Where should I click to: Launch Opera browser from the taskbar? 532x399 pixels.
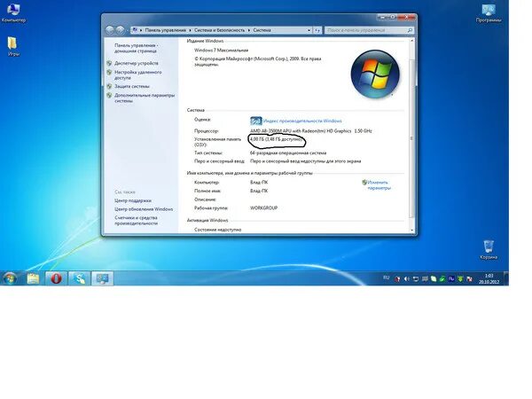56,278
